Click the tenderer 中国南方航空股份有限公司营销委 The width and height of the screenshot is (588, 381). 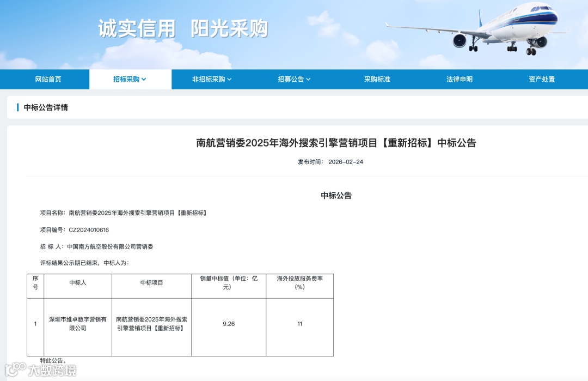[110, 247]
